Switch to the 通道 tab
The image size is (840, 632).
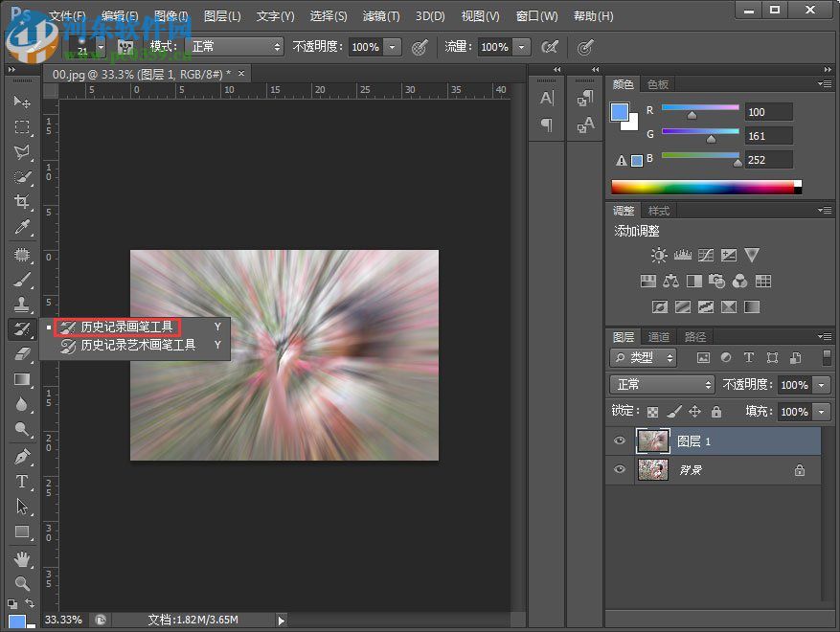pyautogui.click(x=659, y=337)
